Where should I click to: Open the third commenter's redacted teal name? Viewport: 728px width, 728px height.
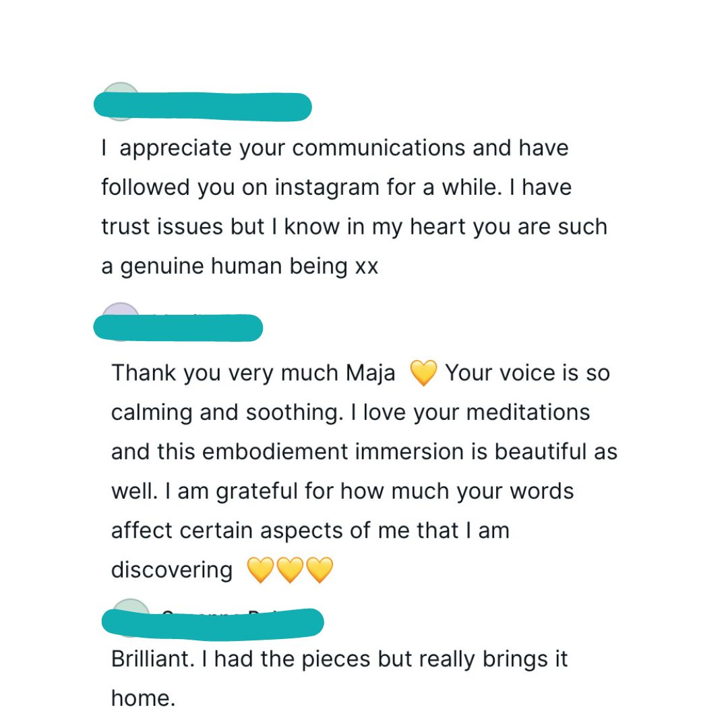(213, 622)
